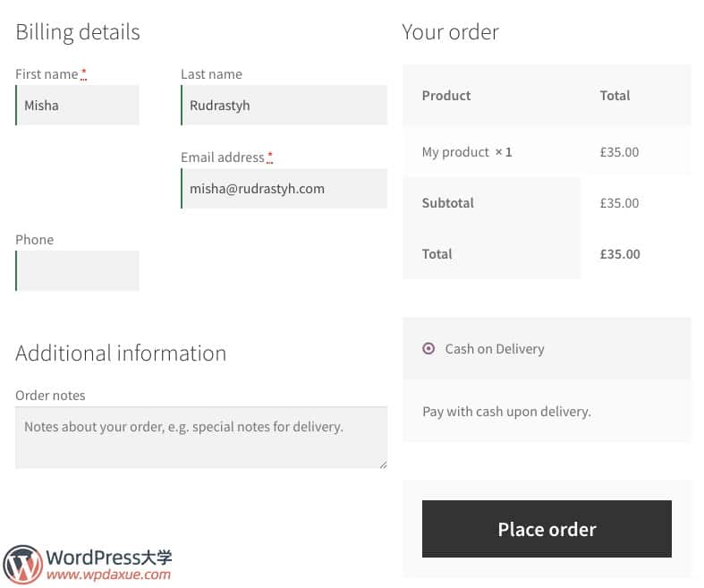Open the www.wpdaxue.com watermark link

[108, 575]
